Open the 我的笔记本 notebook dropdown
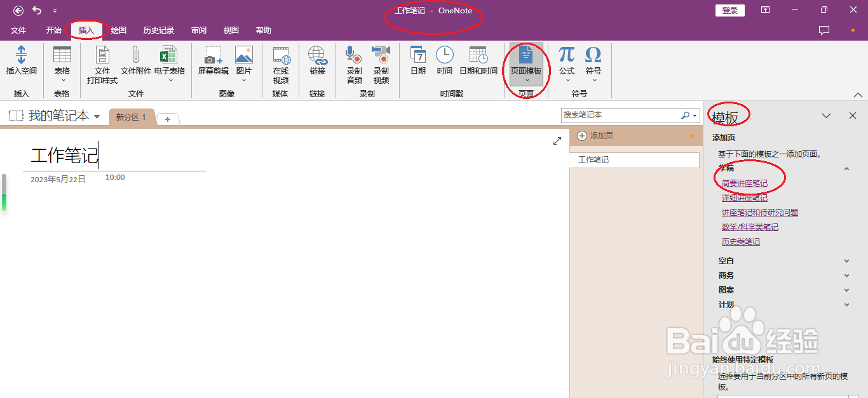 point(97,116)
